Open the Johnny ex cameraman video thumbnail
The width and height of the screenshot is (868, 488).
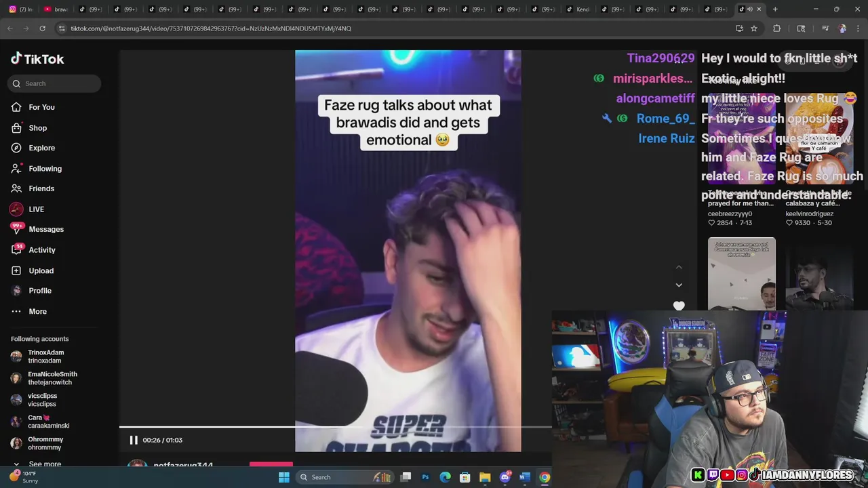coord(741,273)
